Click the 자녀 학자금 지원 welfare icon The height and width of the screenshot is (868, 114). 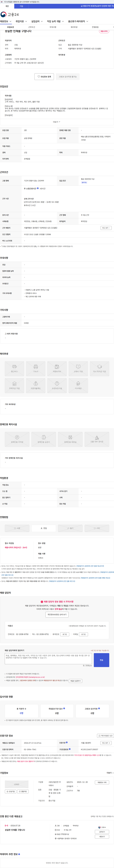pyautogui.click(x=100, y=369)
